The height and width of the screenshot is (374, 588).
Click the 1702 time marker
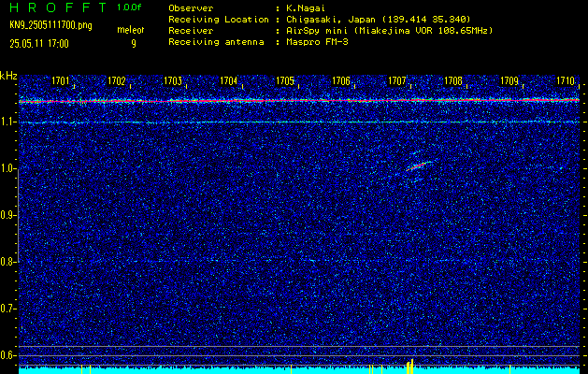(x=117, y=80)
